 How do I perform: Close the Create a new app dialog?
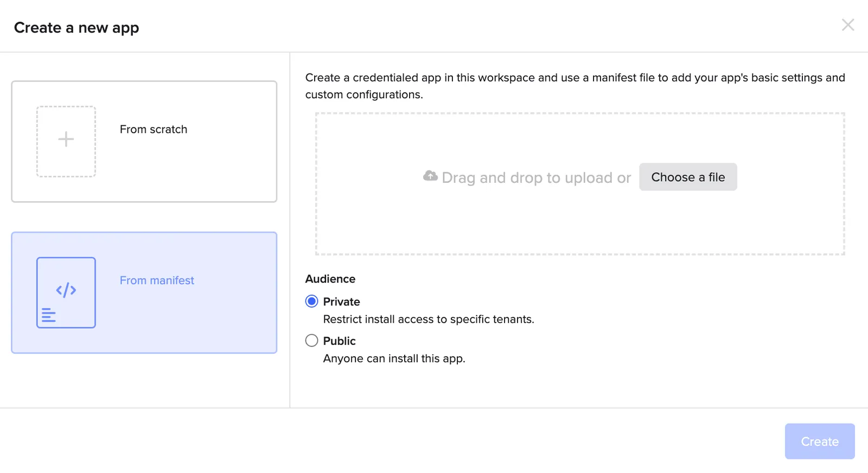847,25
